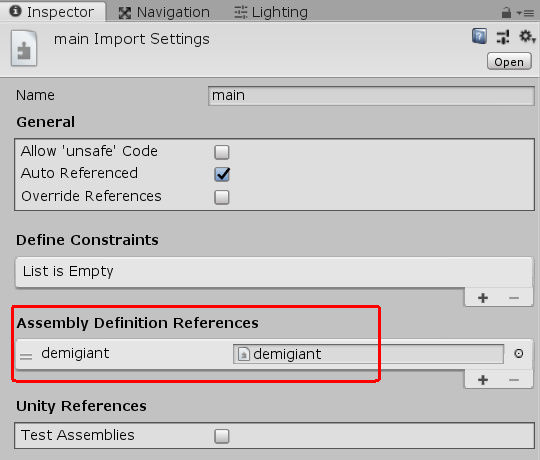Add a new Define Constraint with plus

coord(483,298)
